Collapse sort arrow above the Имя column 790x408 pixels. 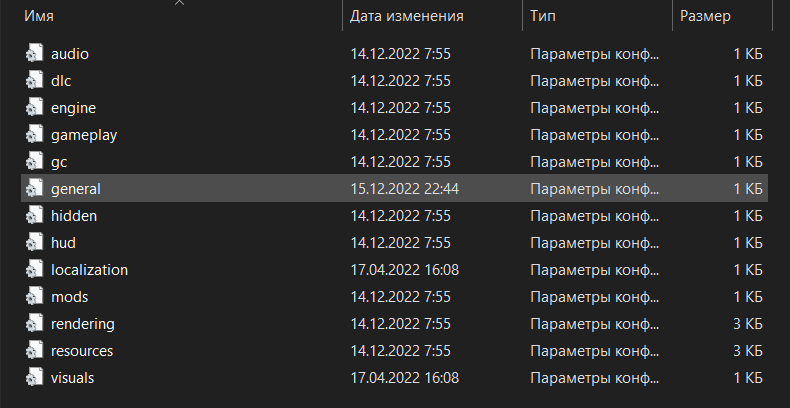(x=180, y=3)
